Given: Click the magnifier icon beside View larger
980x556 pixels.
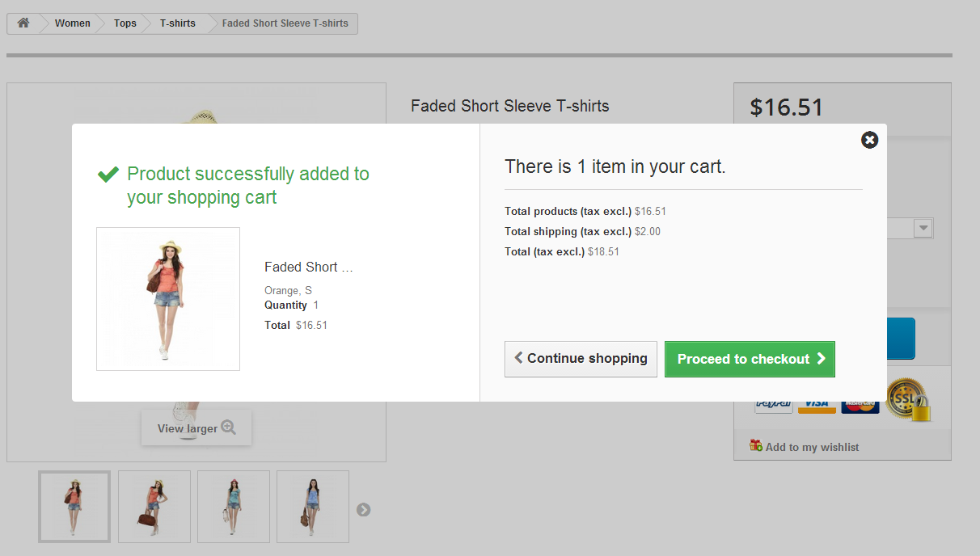Looking at the screenshot, I should pyautogui.click(x=228, y=428).
